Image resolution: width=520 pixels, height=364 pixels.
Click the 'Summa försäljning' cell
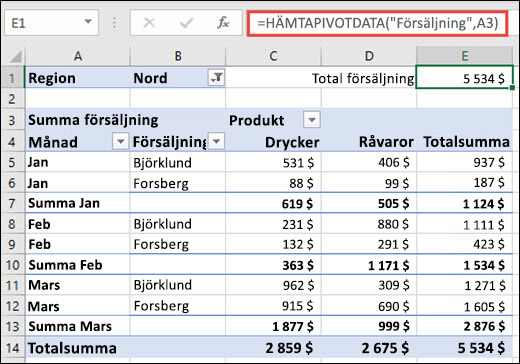click(93, 120)
